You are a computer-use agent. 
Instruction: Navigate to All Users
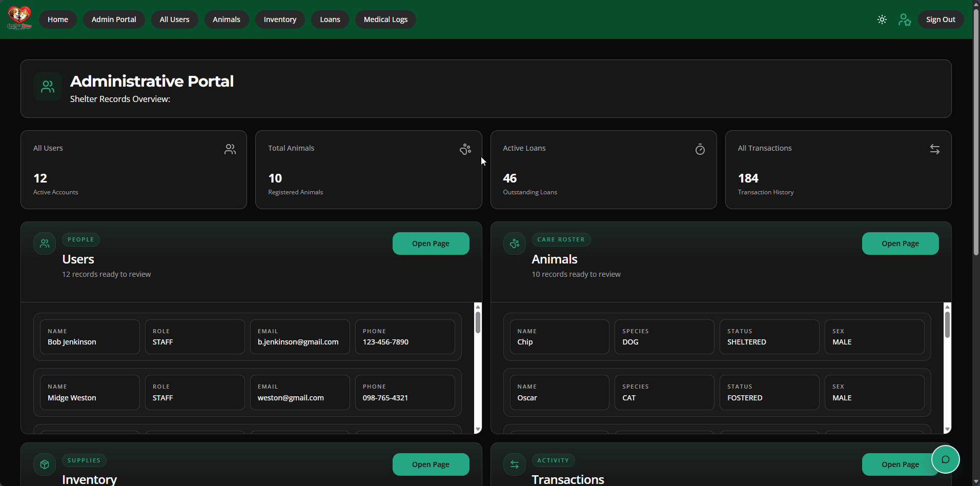point(174,19)
